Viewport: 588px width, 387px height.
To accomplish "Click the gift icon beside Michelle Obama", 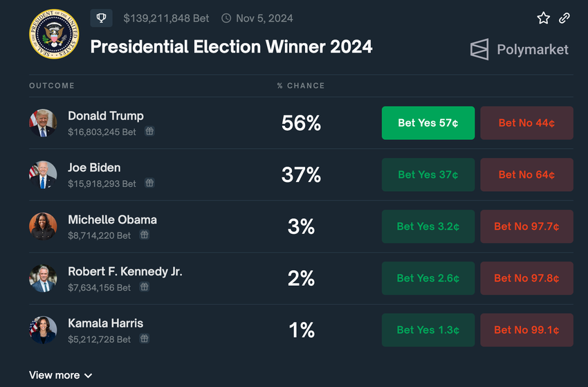I will pos(144,235).
